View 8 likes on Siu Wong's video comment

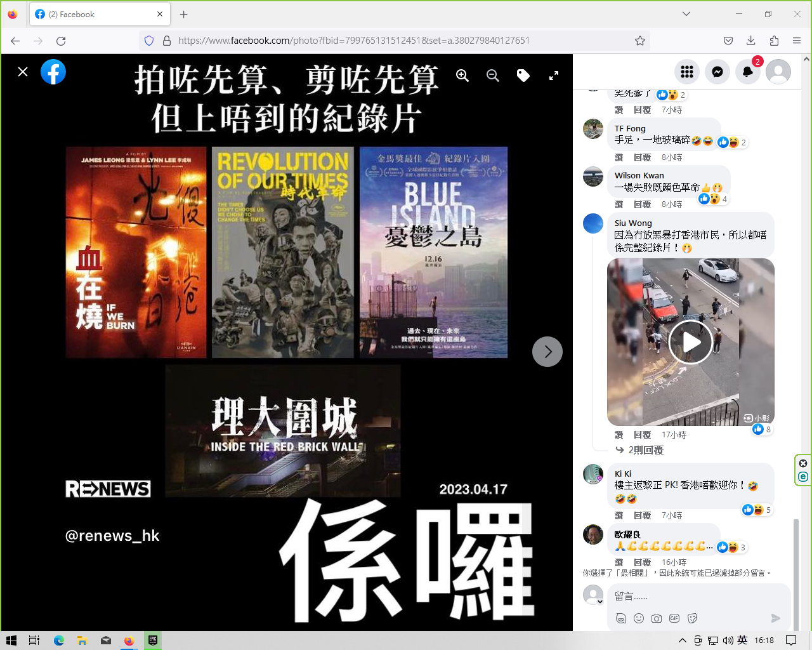tap(762, 429)
